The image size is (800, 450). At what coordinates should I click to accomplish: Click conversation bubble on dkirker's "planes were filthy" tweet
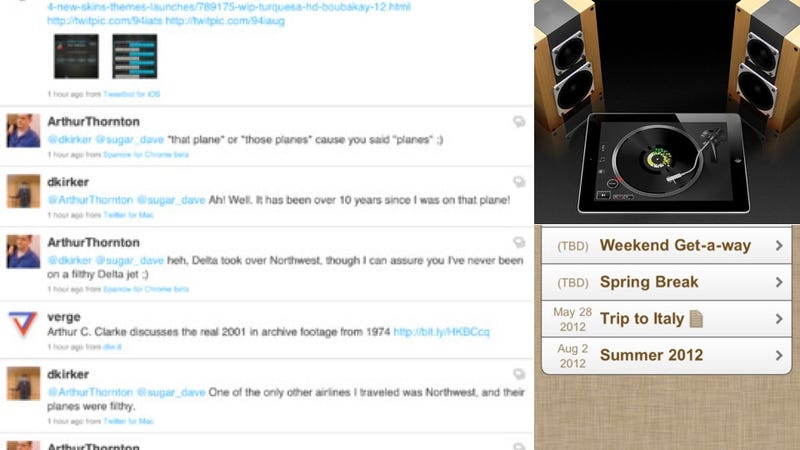click(519, 374)
